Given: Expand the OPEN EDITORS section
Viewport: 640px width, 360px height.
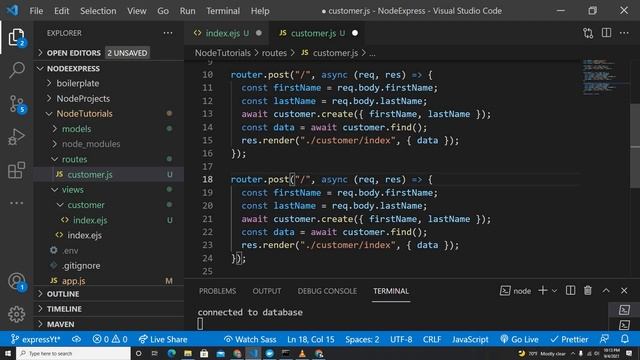Looking at the screenshot, I should point(109,53).
